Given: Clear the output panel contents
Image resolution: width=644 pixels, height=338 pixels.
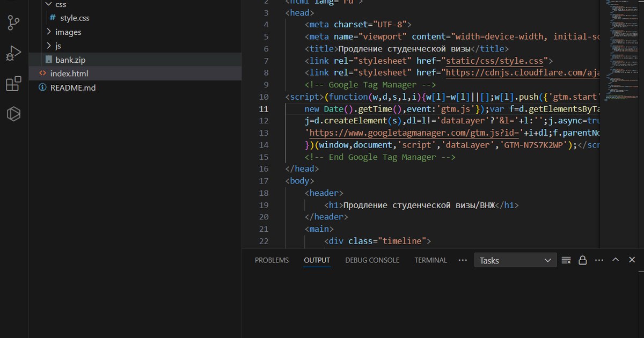Looking at the screenshot, I should [566, 260].
